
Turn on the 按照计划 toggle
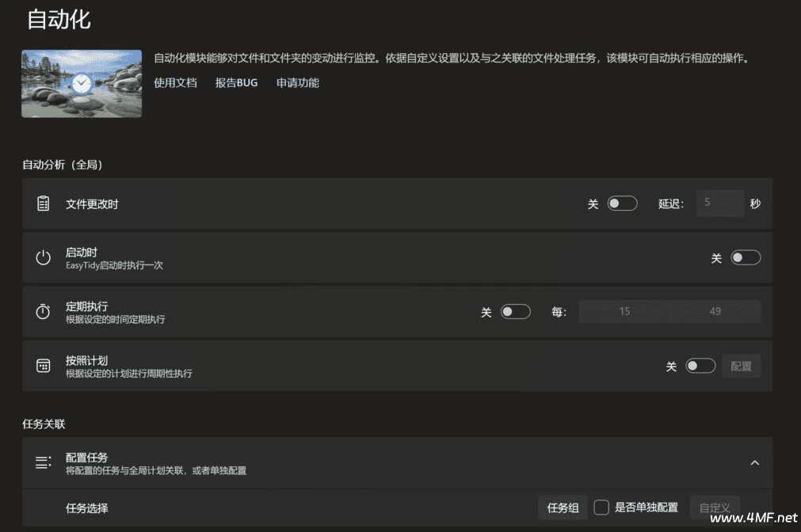coord(700,365)
